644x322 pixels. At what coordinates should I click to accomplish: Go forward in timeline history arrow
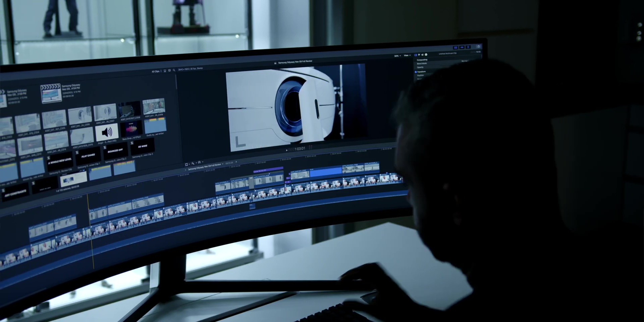pos(236,162)
